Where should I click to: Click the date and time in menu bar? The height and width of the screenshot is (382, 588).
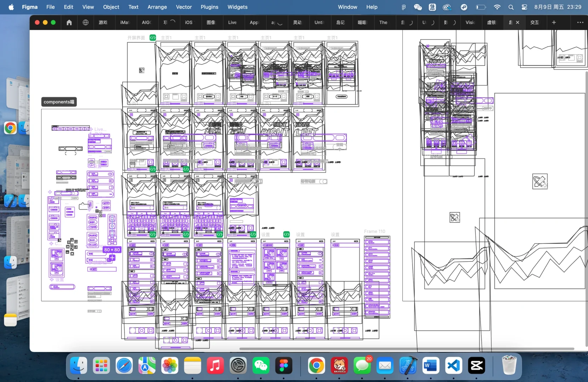558,7
